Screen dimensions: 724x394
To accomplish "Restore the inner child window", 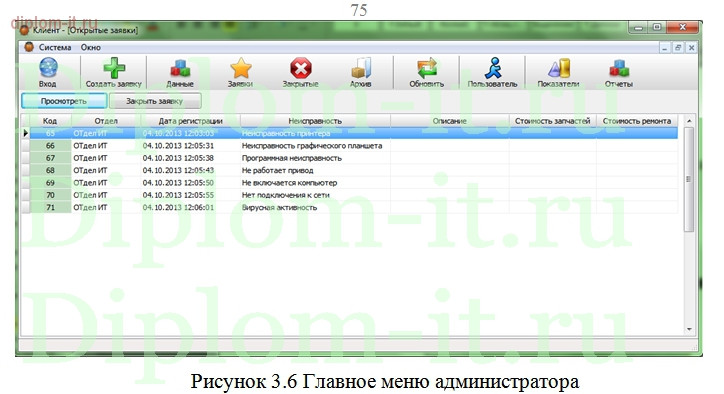I will [678, 48].
